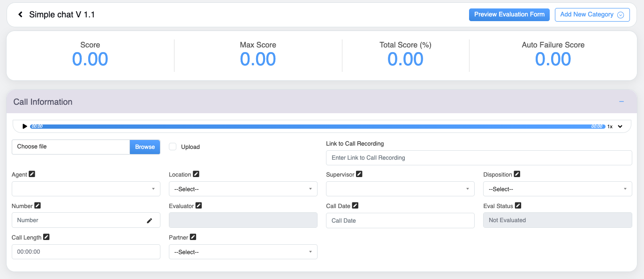644x279 pixels.
Task: Open the Location dropdown
Action: pyautogui.click(x=243, y=189)
